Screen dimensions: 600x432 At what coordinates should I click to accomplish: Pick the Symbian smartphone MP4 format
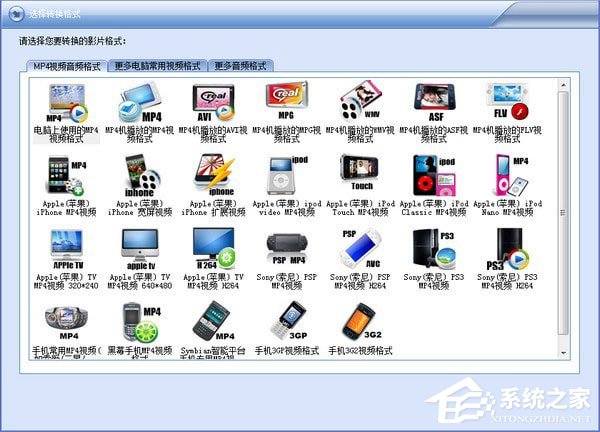pyautogui.click(x=212, y=322)
